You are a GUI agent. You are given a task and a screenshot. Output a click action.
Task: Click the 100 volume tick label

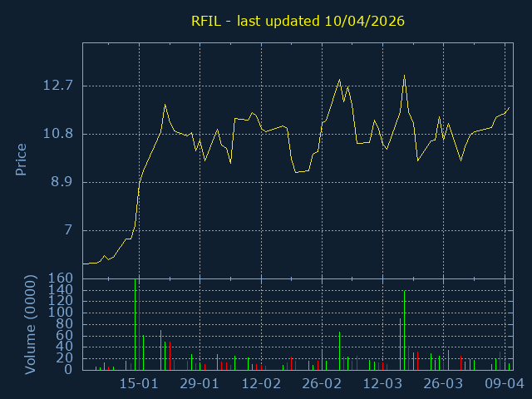[x=62, y=313]
